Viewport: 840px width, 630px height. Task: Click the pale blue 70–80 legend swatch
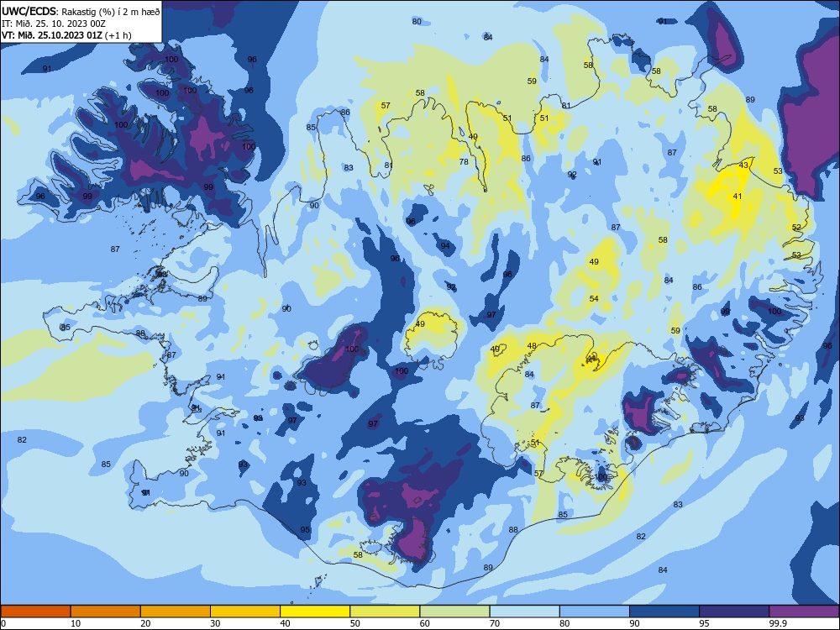coord(525,612)
